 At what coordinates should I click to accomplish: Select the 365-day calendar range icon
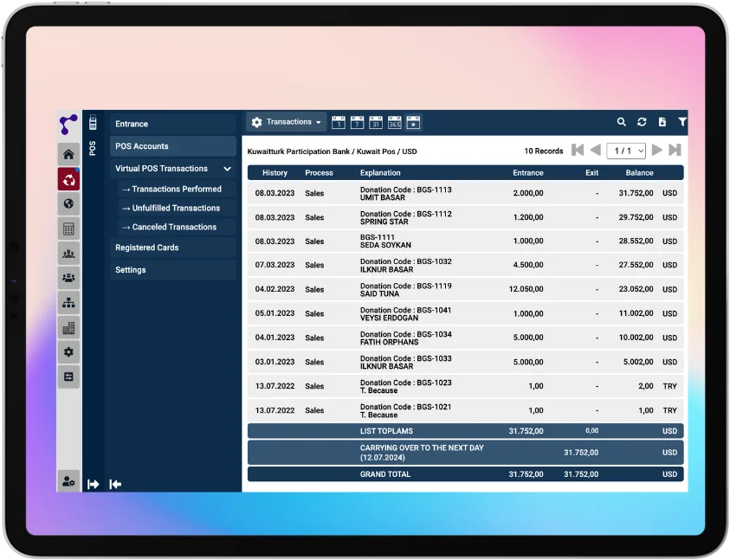[x=394, y=123]
